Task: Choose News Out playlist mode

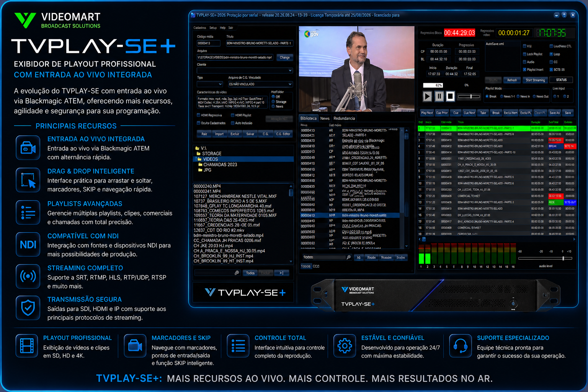Action: [534, 96]
